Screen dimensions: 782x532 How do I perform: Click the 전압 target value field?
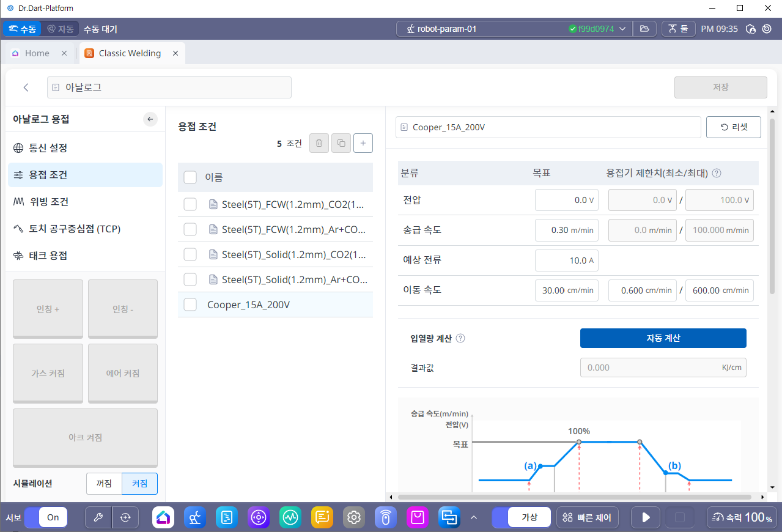click(566, 200)
